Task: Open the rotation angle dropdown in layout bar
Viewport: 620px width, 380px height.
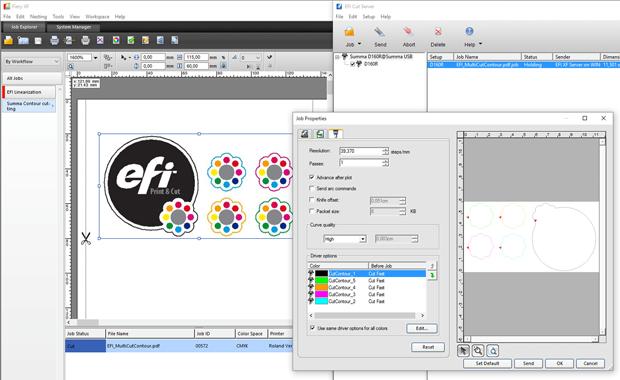Action: pos(258,58)
